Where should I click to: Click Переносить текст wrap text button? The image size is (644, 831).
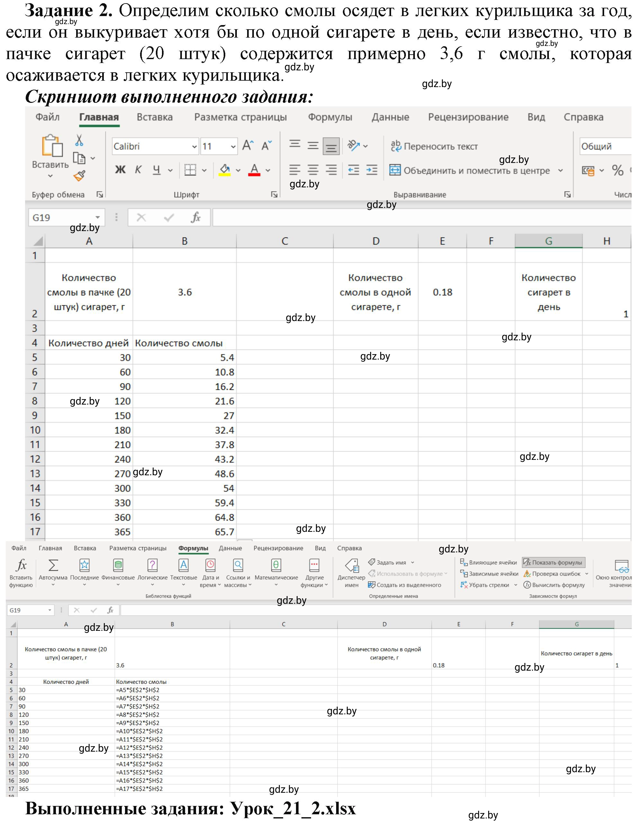point(434,146)
